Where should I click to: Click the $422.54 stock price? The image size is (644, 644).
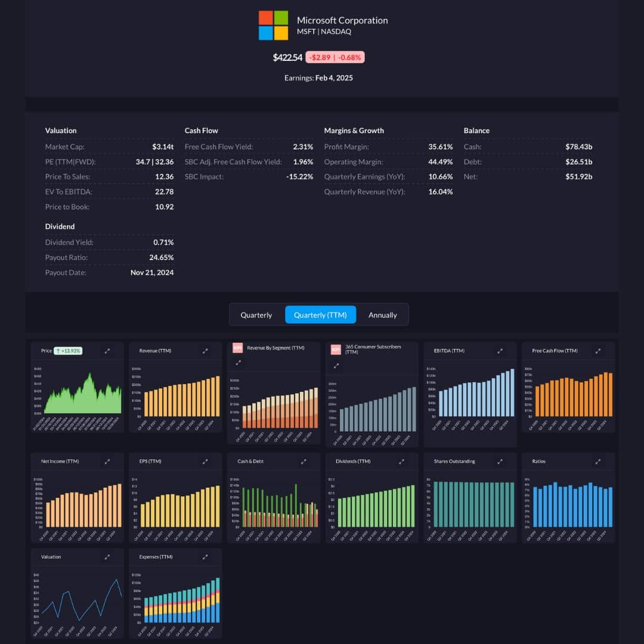point(287,57)
